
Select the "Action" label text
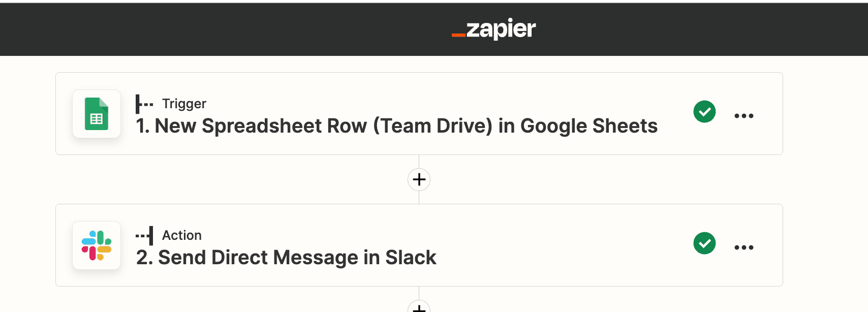pos(182,235)
